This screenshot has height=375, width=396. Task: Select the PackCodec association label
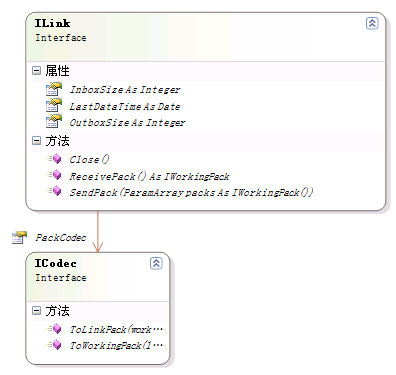point(61,238)
